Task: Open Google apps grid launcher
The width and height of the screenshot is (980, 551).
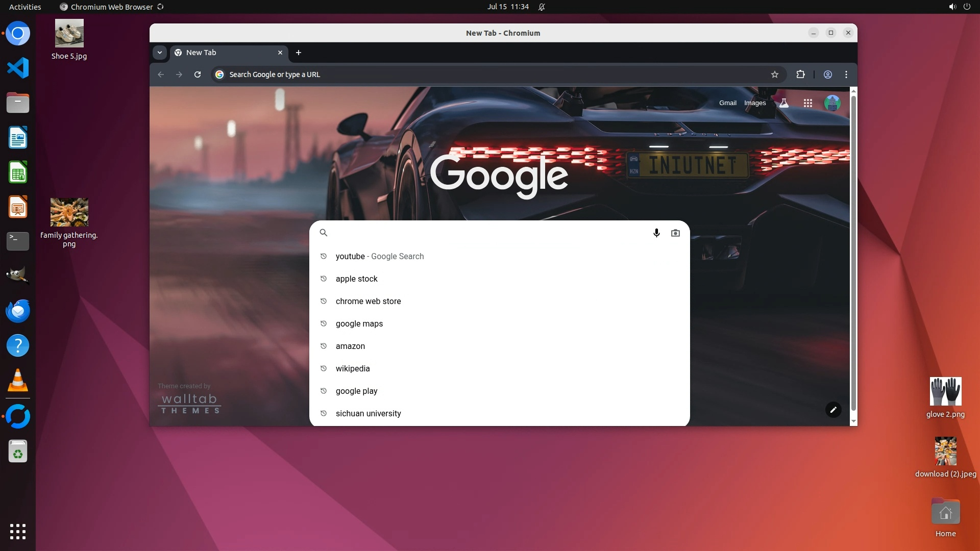Action: tap(807, 103)
